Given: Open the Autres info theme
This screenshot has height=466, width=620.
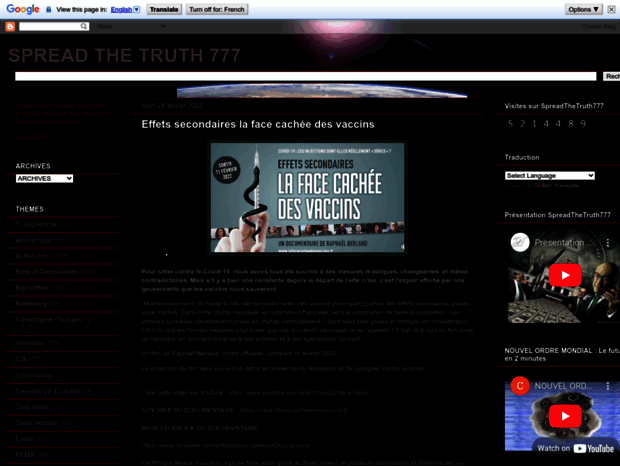Looking at the screenshot, I should pos(32,256).
